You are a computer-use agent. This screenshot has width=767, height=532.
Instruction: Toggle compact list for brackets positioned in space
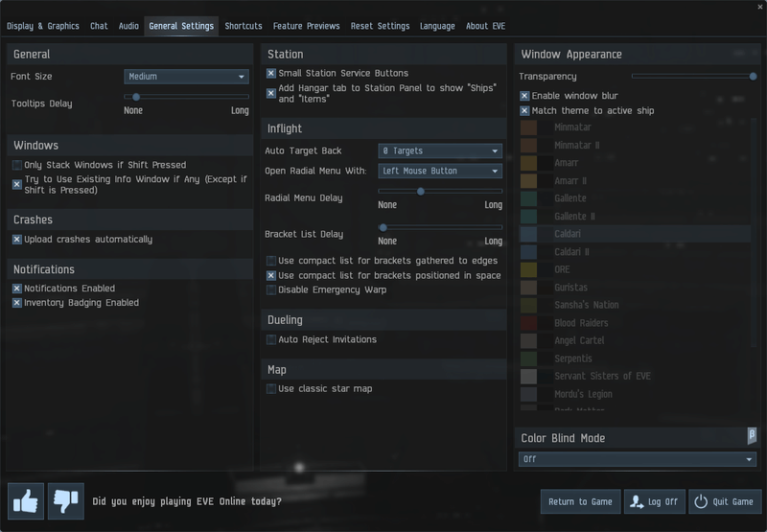271,275
